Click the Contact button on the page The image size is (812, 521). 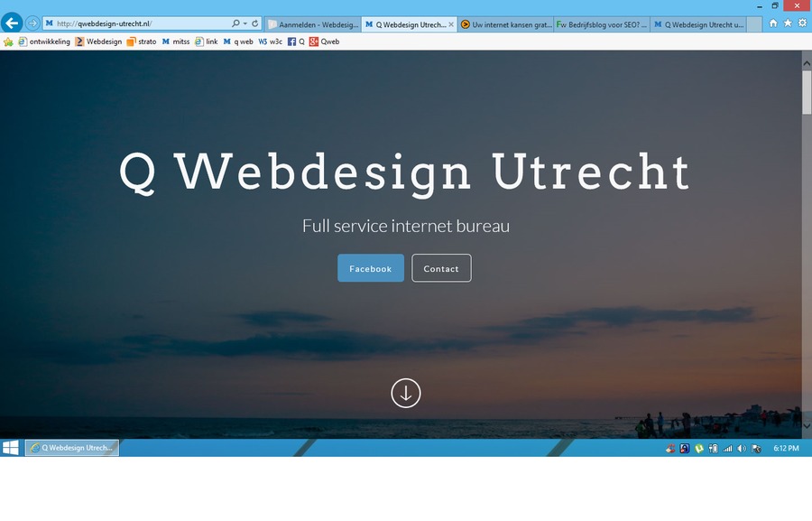(x=441, y=268)
